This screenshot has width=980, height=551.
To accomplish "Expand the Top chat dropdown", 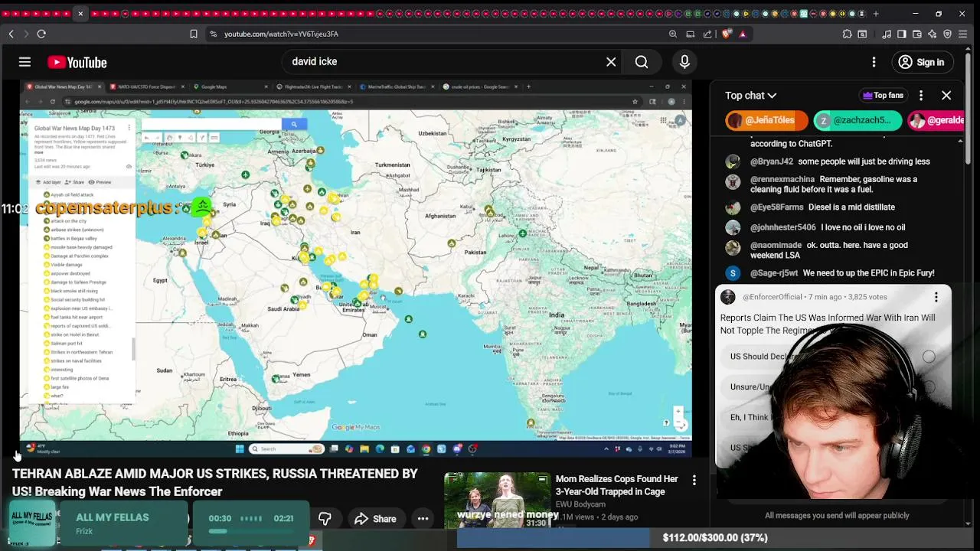I will pos(751,96).
